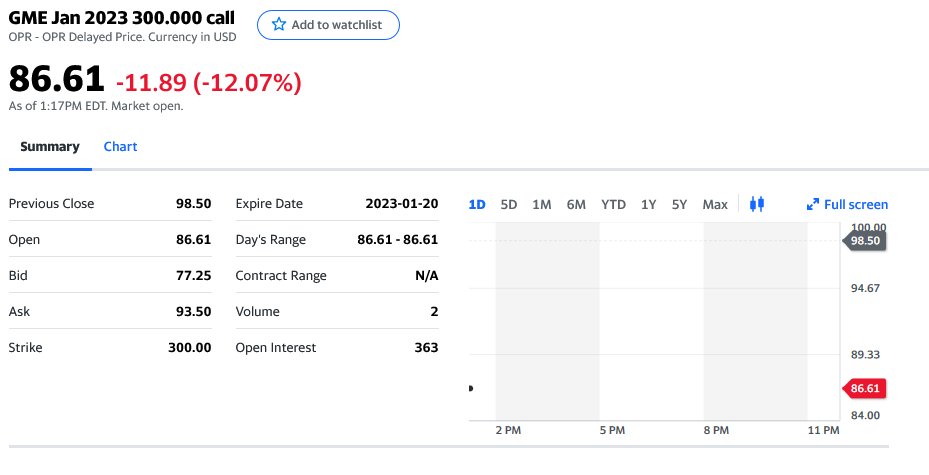Click the 5 PM chart axis label

[612, 431]
